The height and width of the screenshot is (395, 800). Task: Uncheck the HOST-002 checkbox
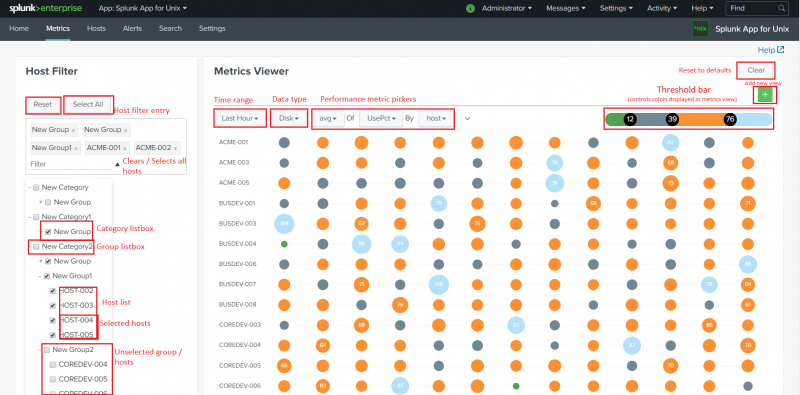(x=53, y=291)
